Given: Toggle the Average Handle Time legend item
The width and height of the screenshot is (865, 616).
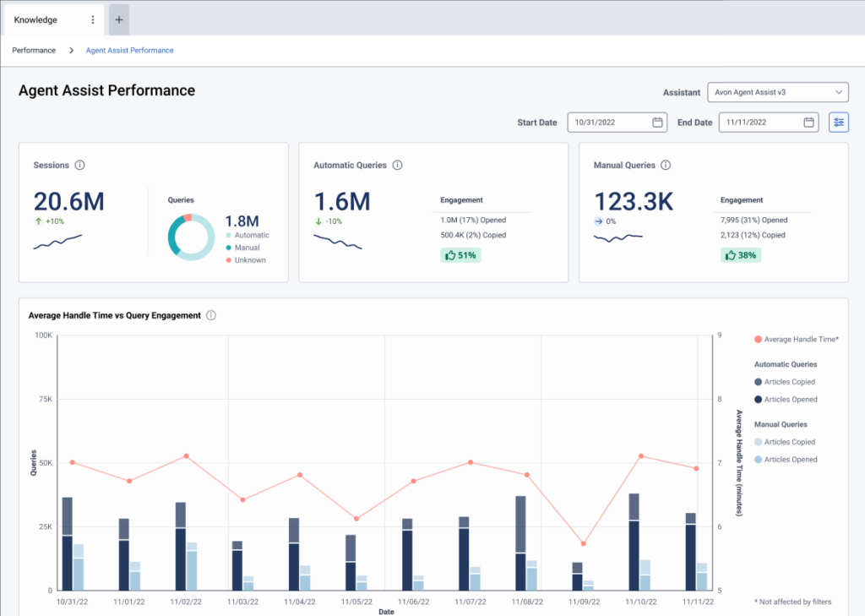Looking at the screenshot, I should [794, 338].
